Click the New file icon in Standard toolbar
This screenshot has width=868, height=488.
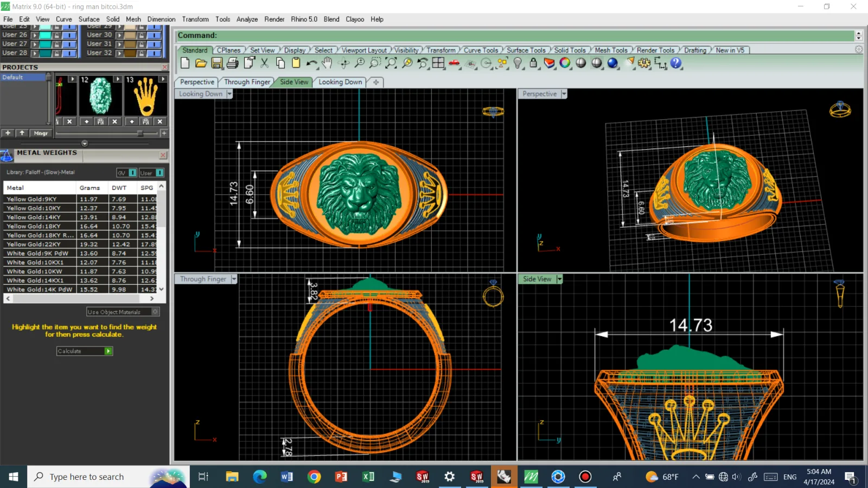point(185,63)
